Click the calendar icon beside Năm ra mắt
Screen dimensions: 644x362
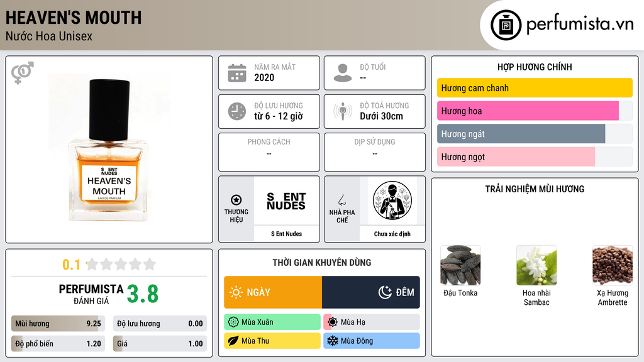point(237,73)
